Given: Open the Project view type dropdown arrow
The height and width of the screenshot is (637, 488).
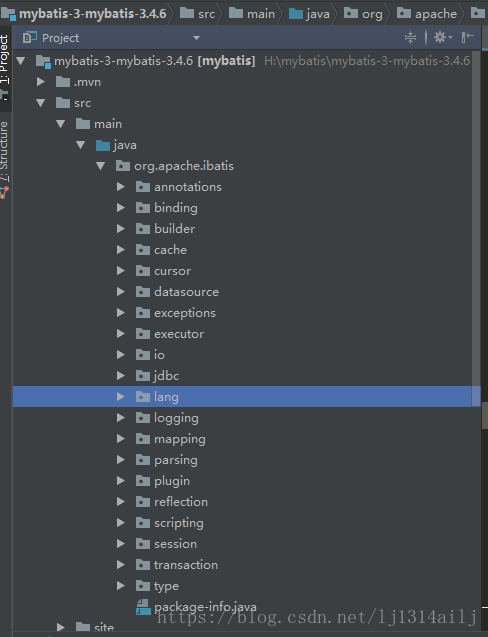Looking at the screenshot, I should pyautogui.click(x=196, y=38).
